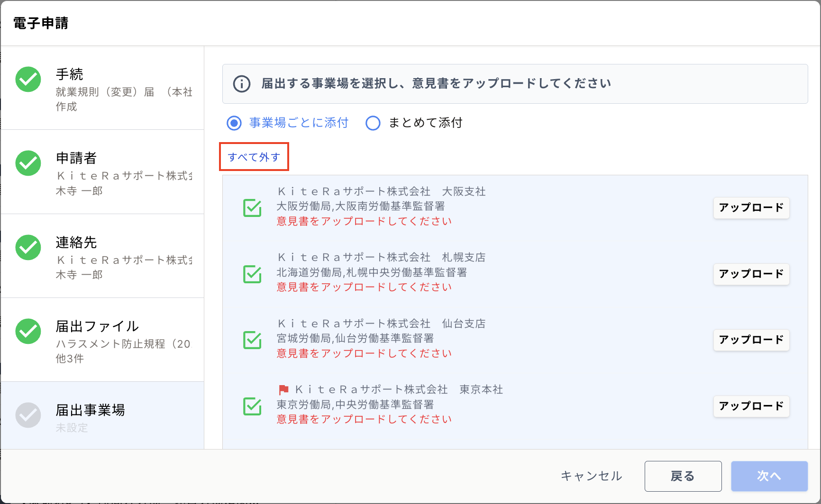This screenshot has width=821, height=504.
Task: Uncheck the 大阪支社 checkbox
Action: 252,207
